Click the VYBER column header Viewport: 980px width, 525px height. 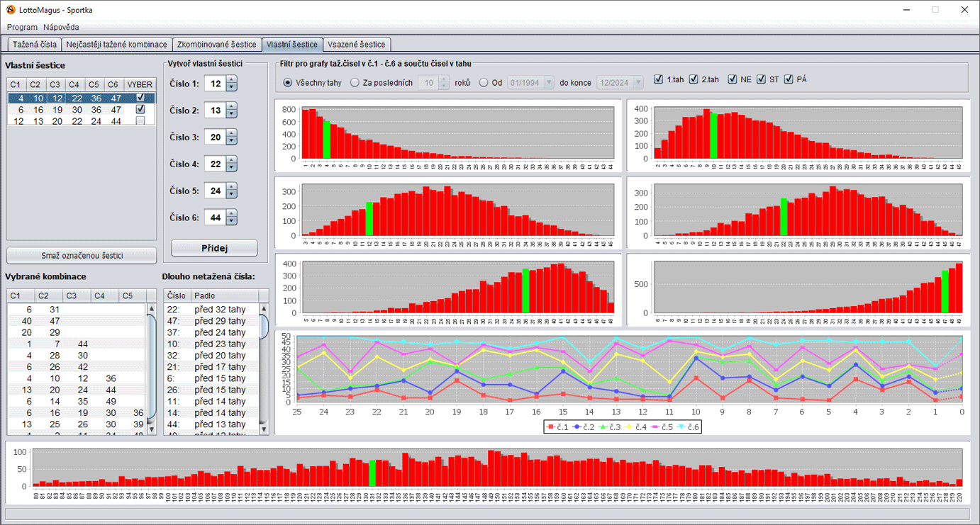pos(140,85)
